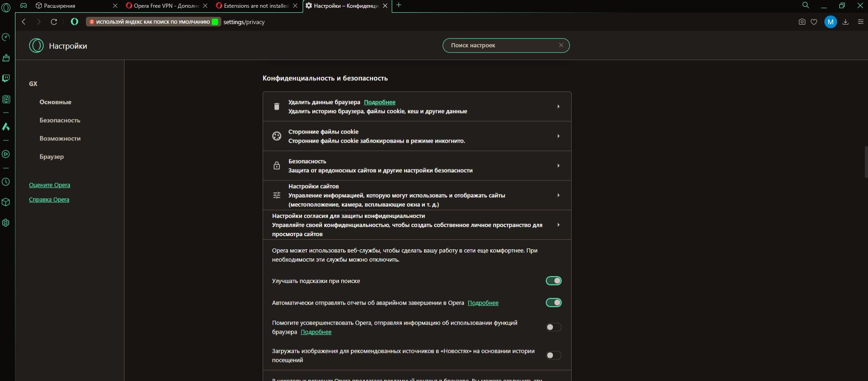
Task: Open the CPU chip icon in sidebar
Action: coord(6,99)
